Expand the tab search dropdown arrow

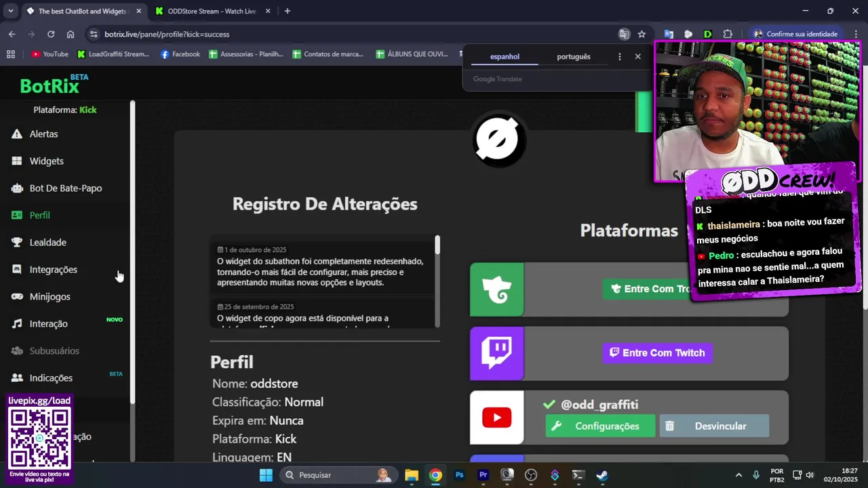[10, 11]
